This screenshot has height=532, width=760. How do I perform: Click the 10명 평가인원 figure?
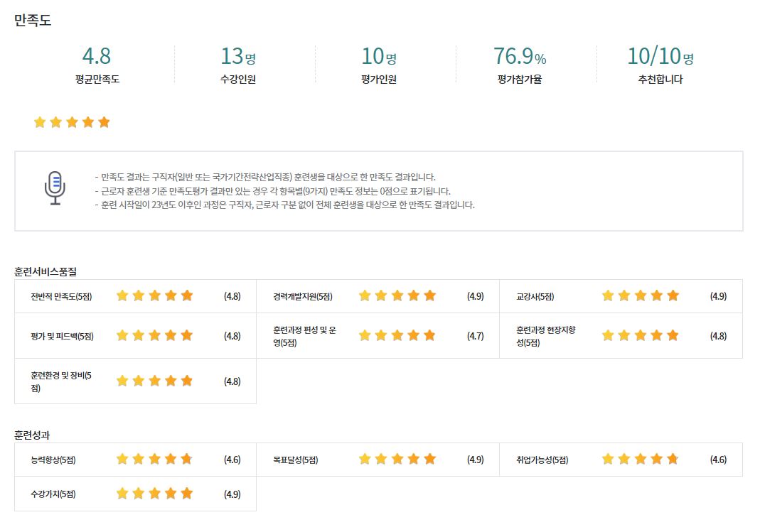(x=378, y=56)
